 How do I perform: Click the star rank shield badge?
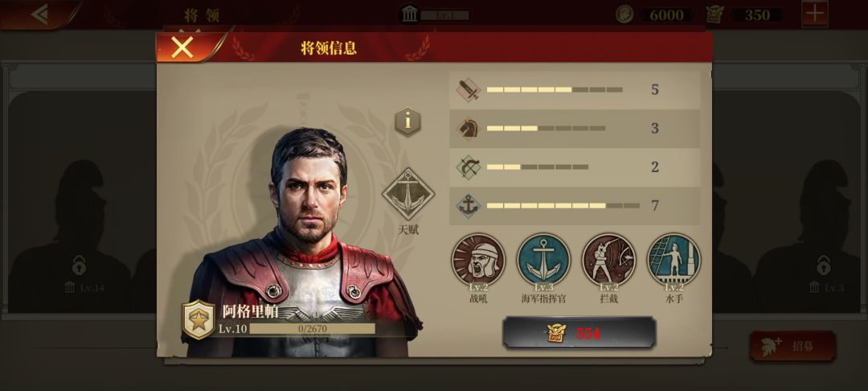click(199, 320)
